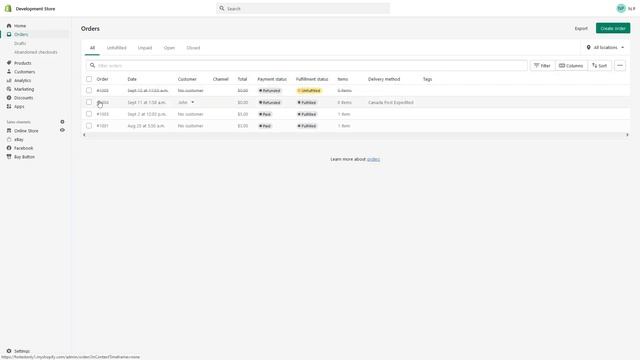640x360 pixels.
Task: Click the Sales channels heading
Action: coord(18,122)
